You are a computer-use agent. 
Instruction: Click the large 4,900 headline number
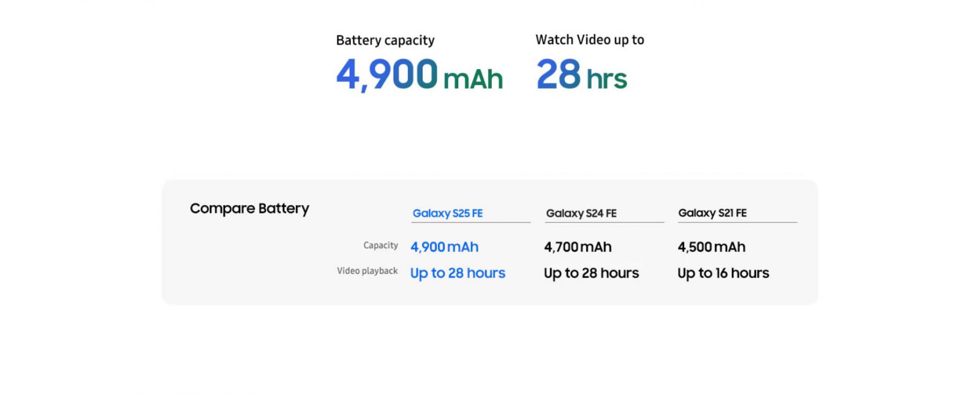tap(386, 75)
